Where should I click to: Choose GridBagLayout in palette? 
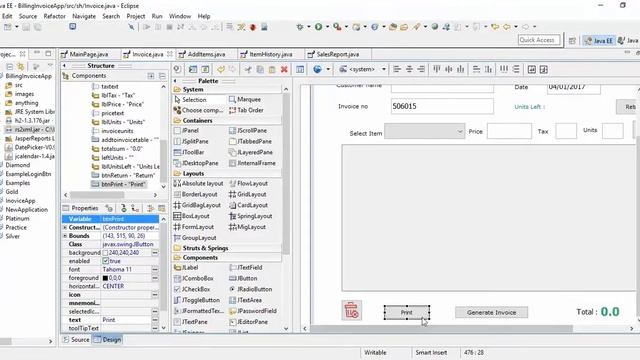click(197, 205)
